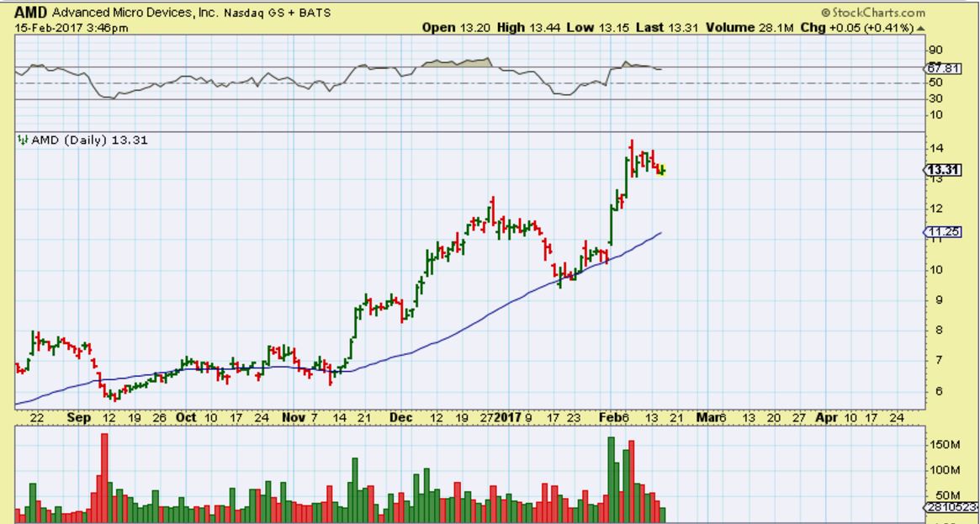Click the 100M volume axis label

pos(946,470)
